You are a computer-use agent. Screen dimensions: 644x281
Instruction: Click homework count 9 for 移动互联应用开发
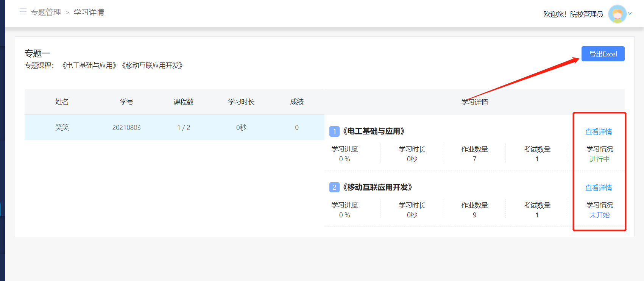point(474,215)
